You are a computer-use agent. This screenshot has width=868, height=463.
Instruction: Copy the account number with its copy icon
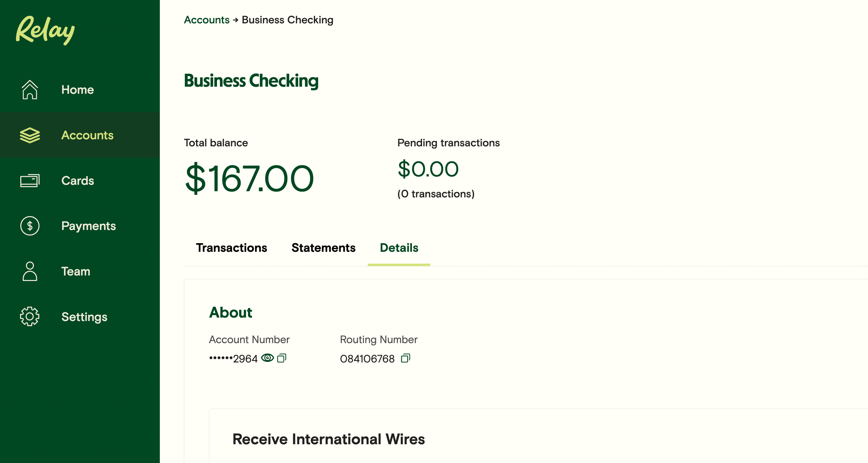pyautogui.click(x=282, y=358)
